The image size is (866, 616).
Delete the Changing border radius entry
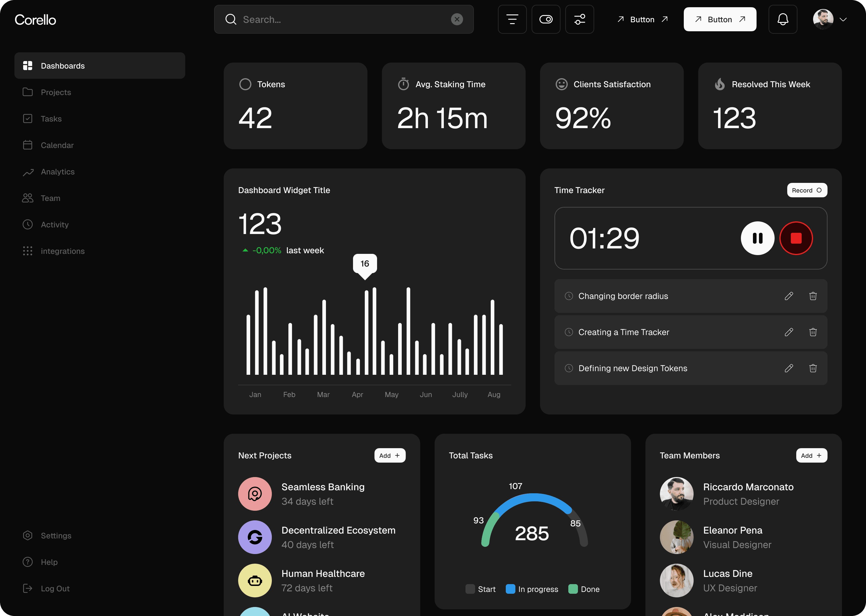(x=813, y=296)
